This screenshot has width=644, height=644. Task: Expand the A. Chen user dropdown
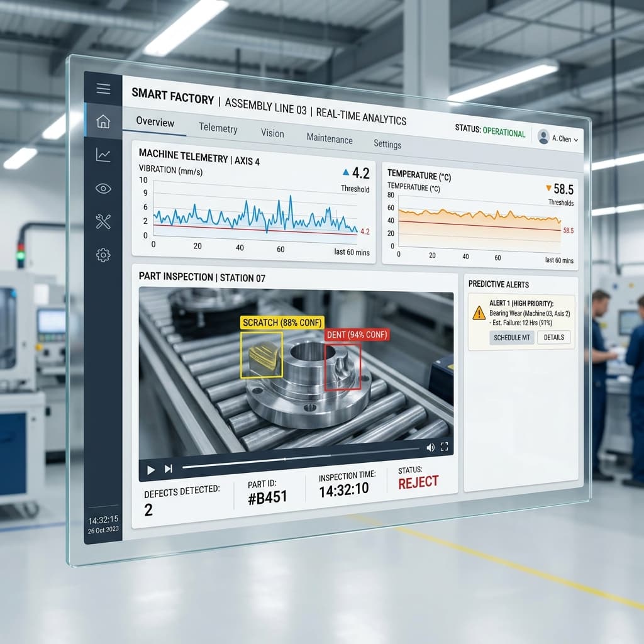(565, 139)
